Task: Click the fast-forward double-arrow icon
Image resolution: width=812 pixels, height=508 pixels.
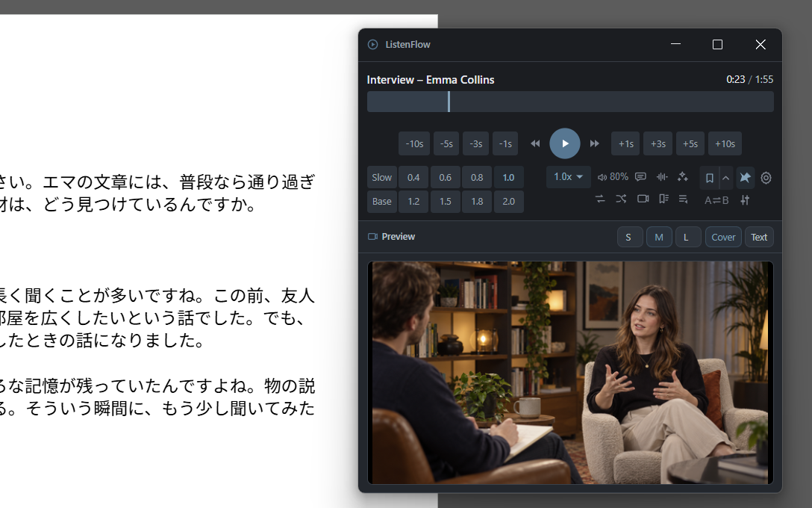Action: click(595, 143)
